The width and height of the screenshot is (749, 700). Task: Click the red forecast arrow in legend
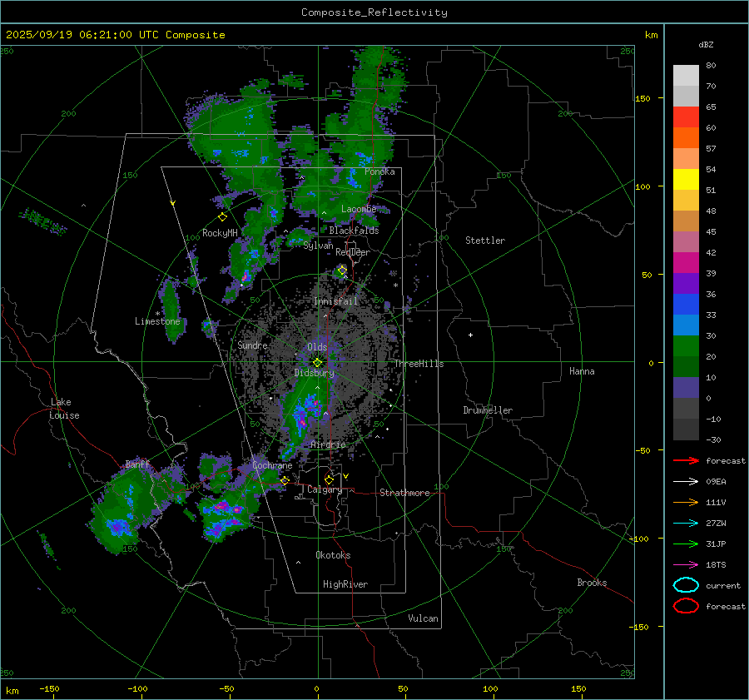tap(685, 460)
